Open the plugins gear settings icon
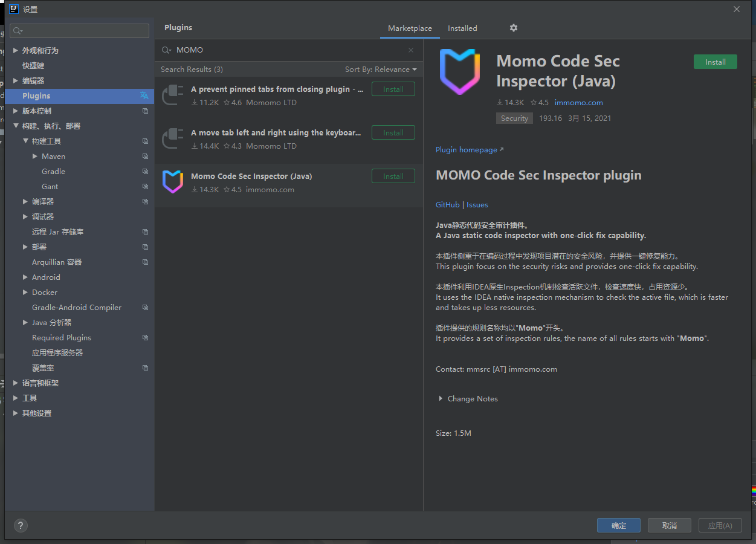Image resolution: width=756 pixels, height=544 pixels. pyautogui.click(x=514, y=28)
